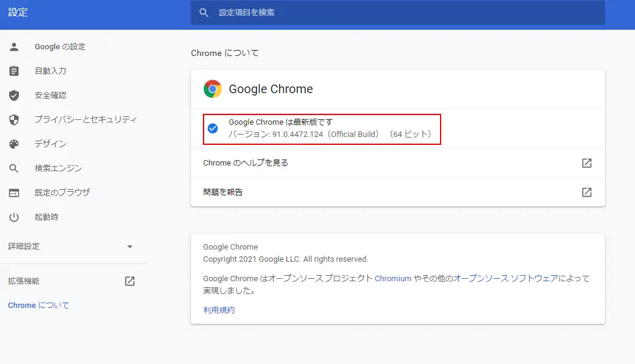Click the Google Chrome は最新版です status text

coord(281,122)
